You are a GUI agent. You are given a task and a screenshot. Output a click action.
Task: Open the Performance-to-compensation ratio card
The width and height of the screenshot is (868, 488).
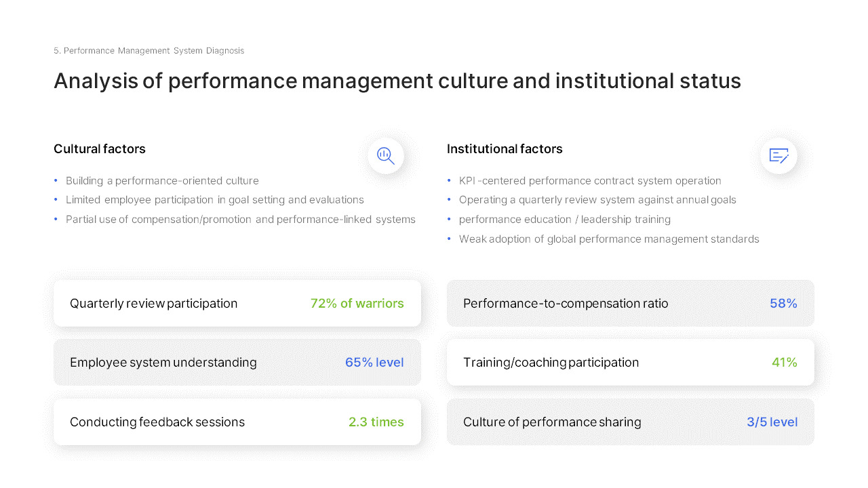pyautogui.click(x=630, y=303)
